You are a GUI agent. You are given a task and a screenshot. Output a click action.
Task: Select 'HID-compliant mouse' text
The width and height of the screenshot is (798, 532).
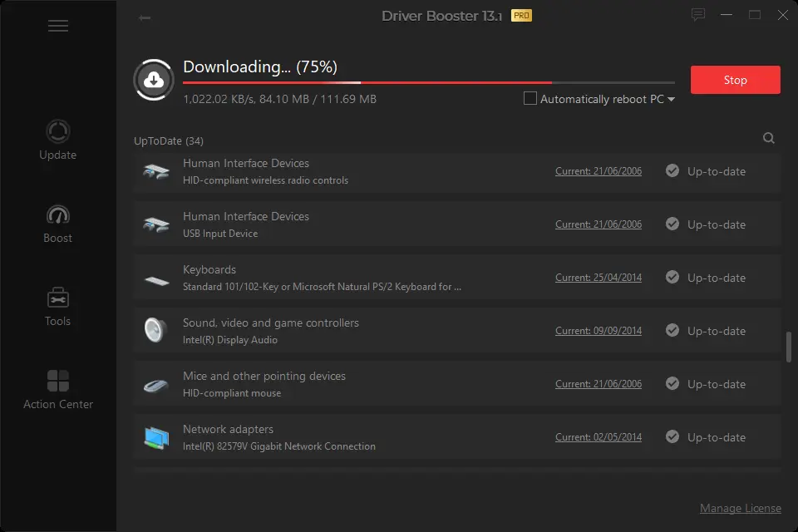232,393
